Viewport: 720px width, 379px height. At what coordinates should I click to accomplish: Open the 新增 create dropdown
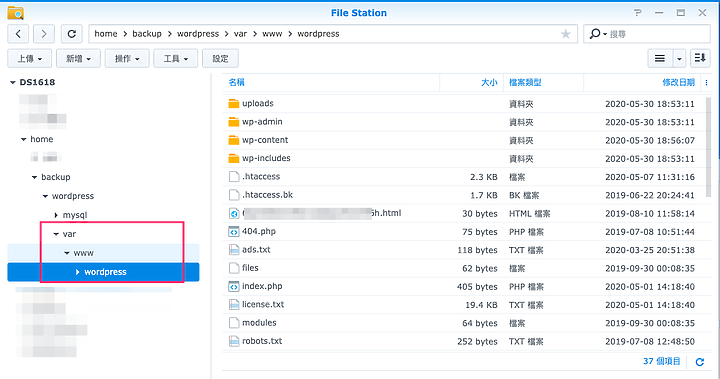point(78,58)
